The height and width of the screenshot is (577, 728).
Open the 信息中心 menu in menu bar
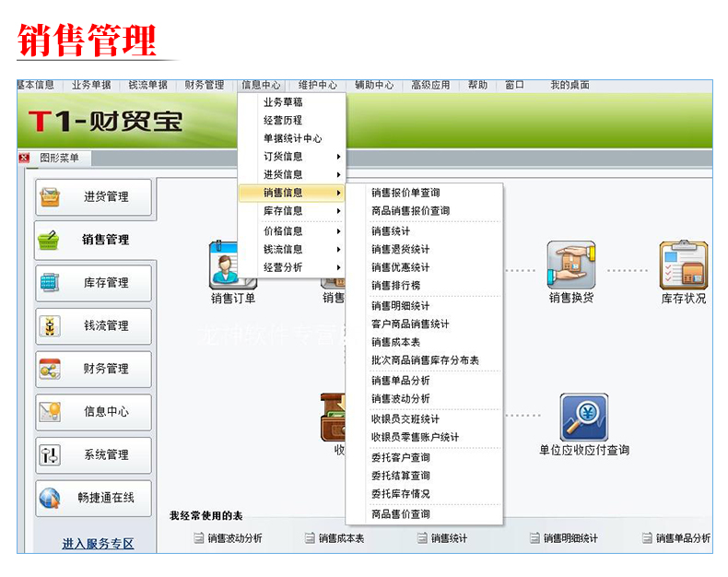coord(261,85)
